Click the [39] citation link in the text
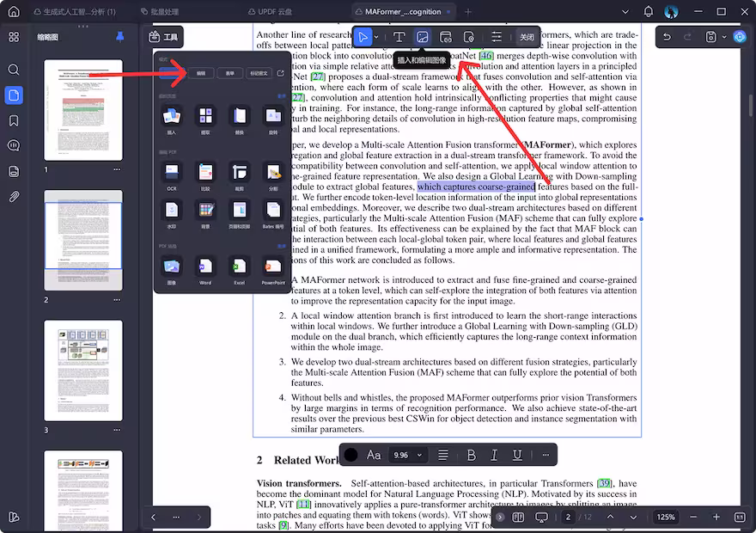The width and height of the screenshot is (756, 533). 604,482
